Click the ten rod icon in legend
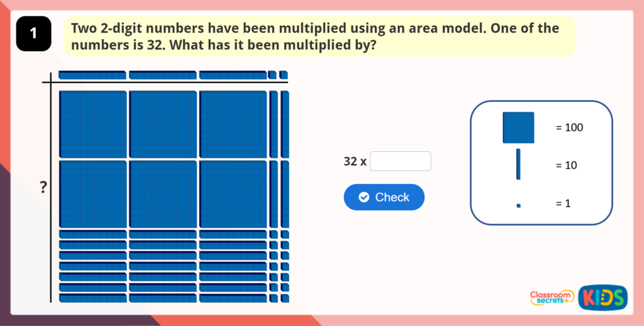Image resolution: width=644 pixels, height=326 pixels. (x=518, y=165)
